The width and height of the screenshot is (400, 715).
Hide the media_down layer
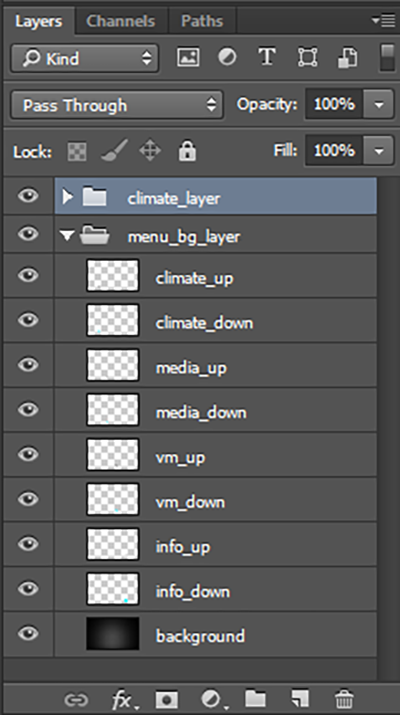[28, 409]
